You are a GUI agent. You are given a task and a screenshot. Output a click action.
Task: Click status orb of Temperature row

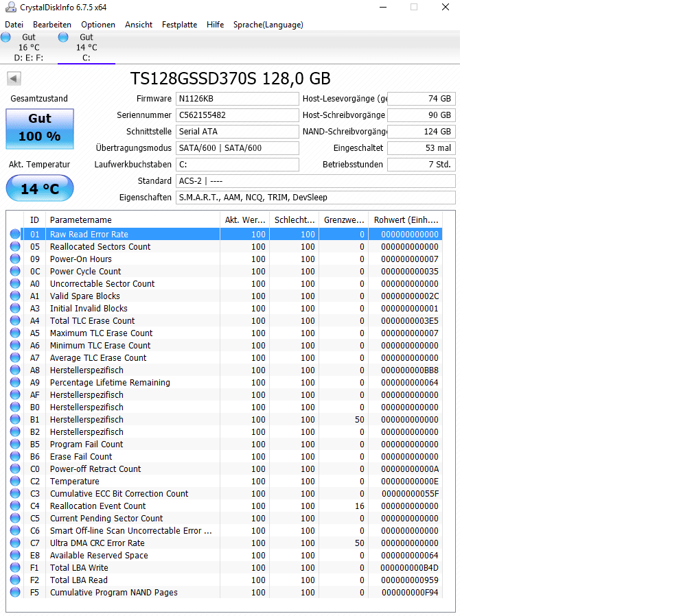pos(15,481)
